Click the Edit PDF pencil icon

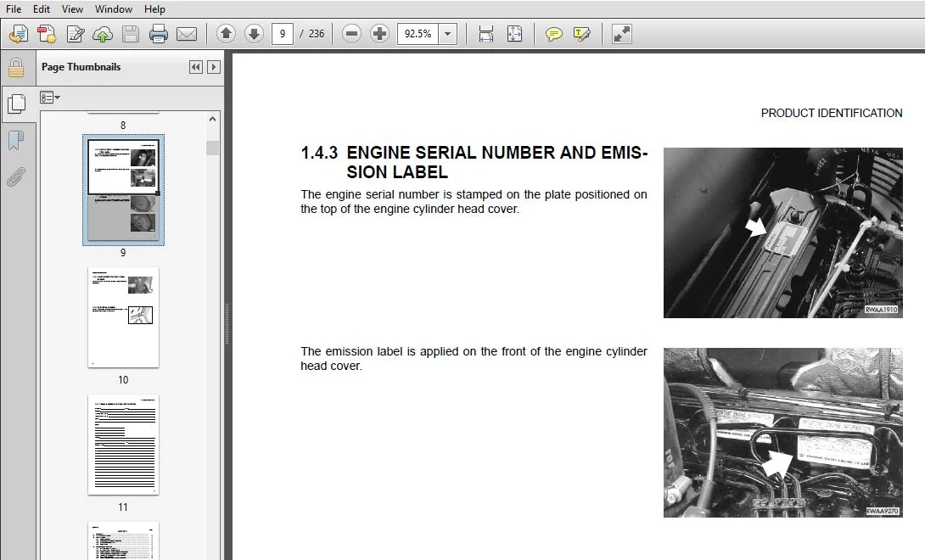pyautogui.click(x=75, y=34)
